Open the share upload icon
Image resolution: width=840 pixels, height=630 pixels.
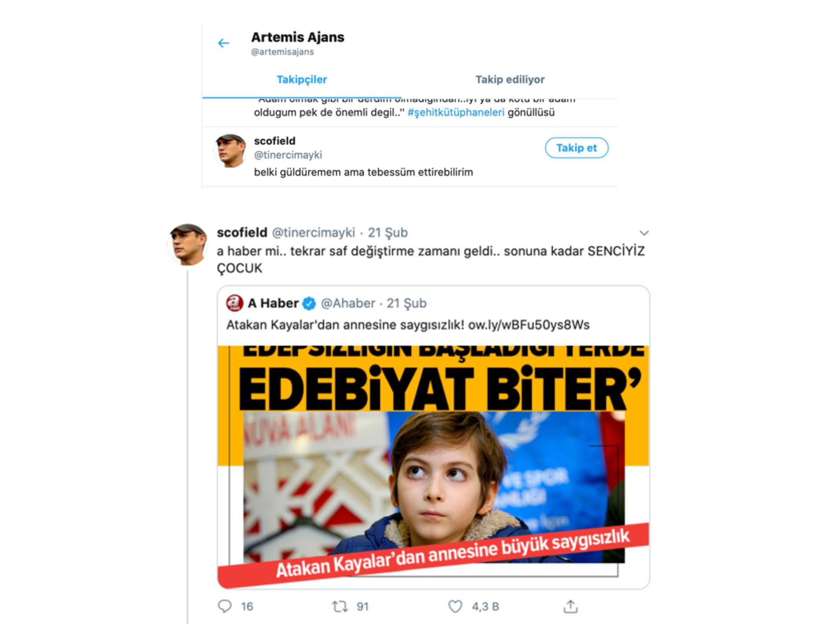coord(571,606)
